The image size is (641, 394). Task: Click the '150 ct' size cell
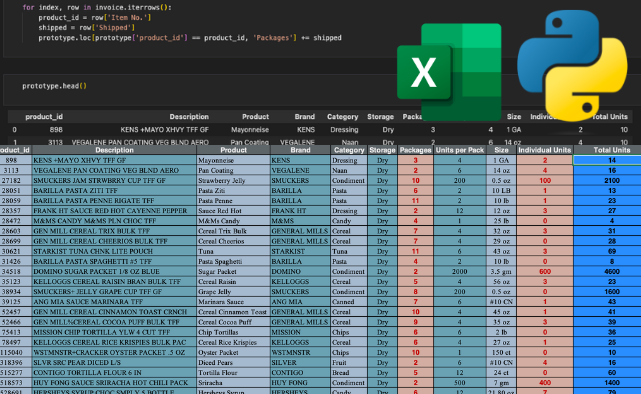(x=501, y=352)
